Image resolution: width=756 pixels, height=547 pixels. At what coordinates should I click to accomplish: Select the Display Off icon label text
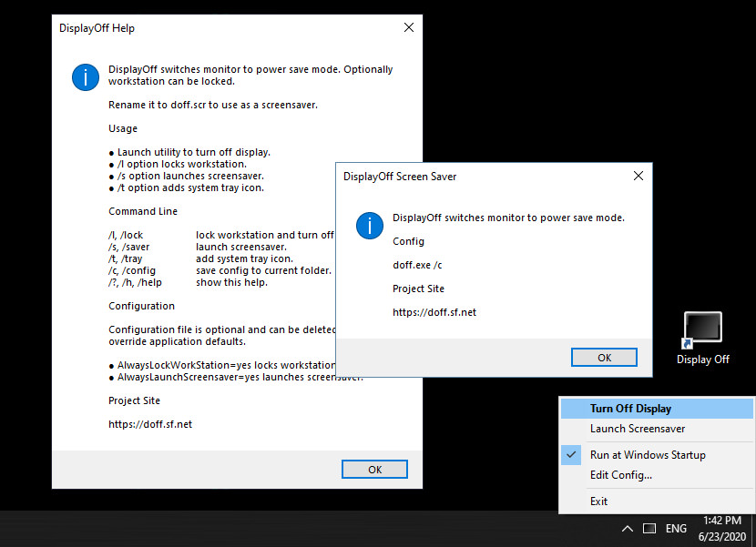coord(702,359)
